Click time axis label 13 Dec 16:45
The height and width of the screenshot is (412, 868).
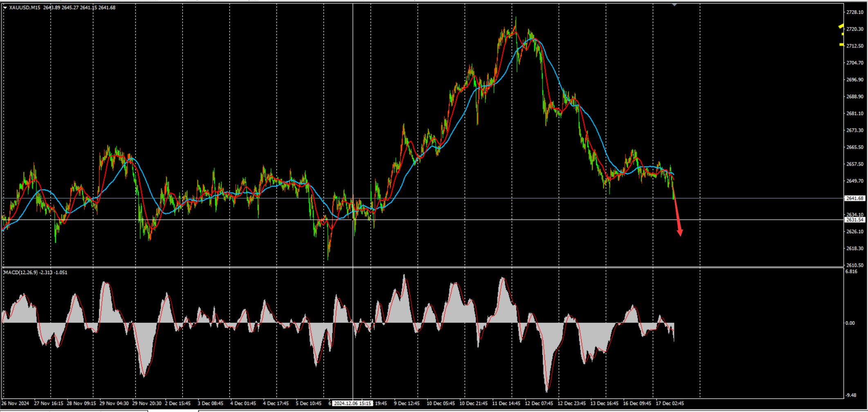(x=605, y=403)
